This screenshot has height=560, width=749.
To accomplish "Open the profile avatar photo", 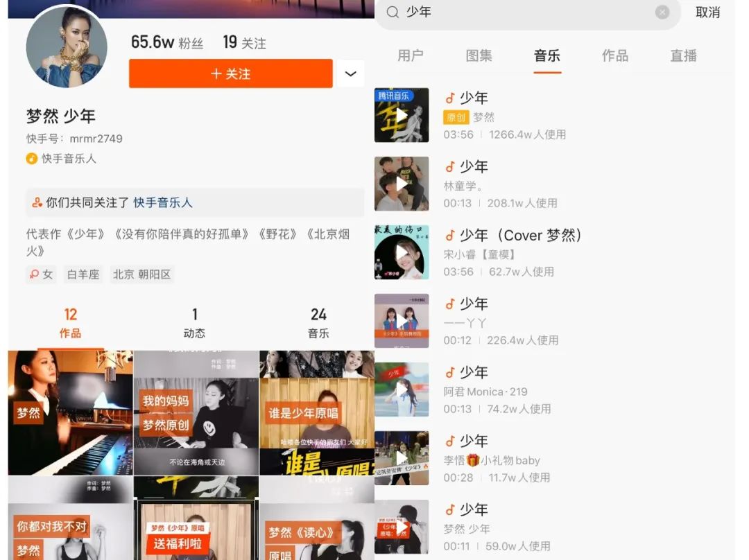I will click(67, 47).
